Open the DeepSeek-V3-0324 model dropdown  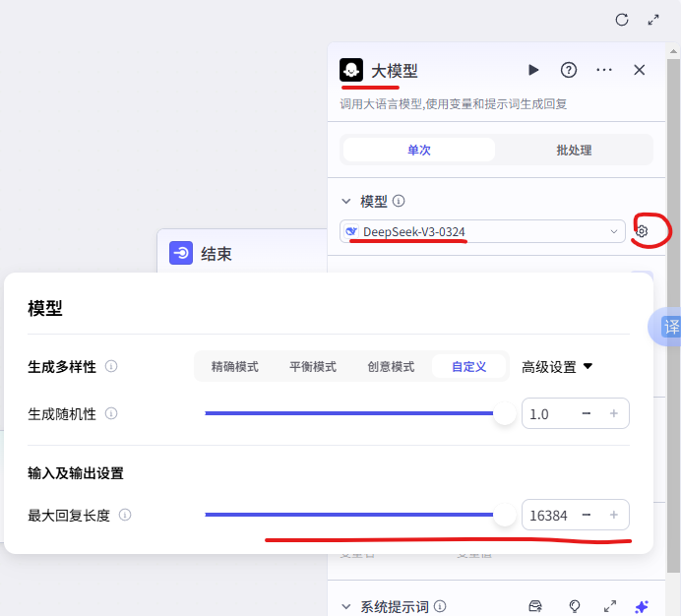coord(482,231)
